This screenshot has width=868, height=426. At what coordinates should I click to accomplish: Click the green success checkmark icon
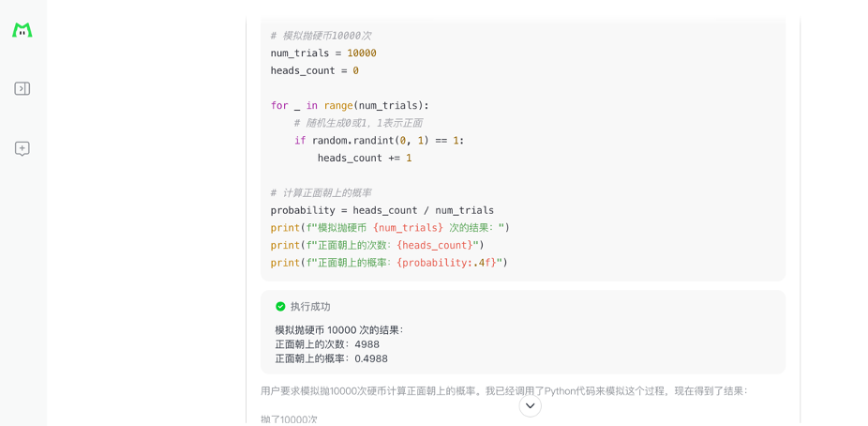[280, 307]
